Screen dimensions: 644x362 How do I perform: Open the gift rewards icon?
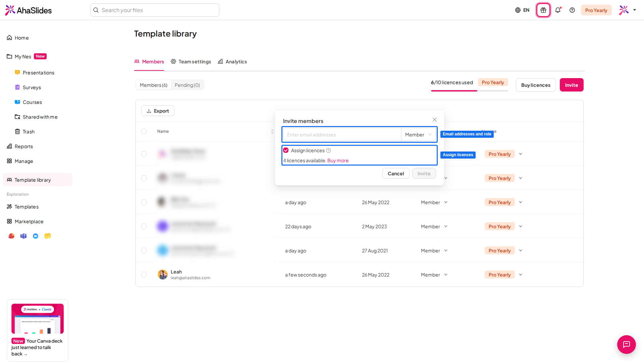point(543,10)
